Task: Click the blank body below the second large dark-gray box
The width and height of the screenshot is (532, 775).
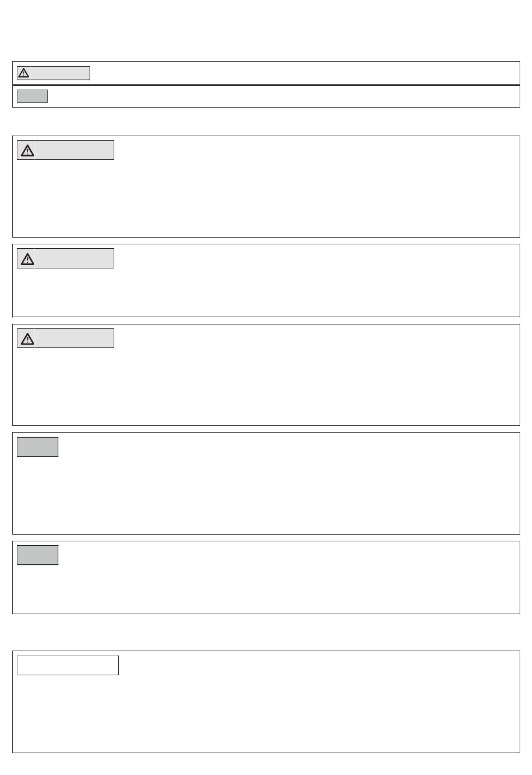Action: [x=266, y=589]
